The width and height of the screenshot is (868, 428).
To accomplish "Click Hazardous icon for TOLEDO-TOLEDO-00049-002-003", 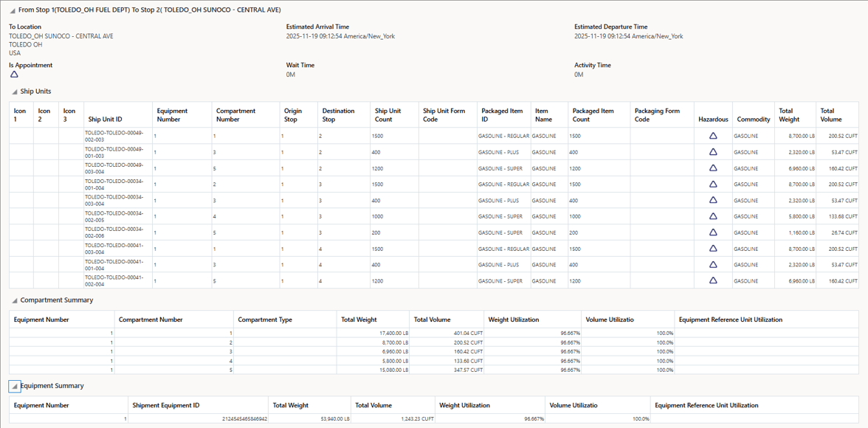I will (712, 136).
